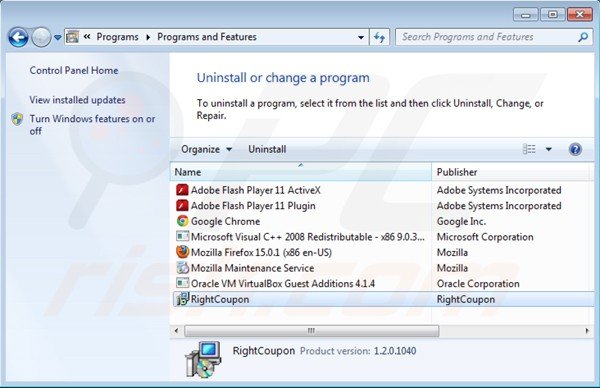Click the change view icon
This screenshot has width=600, height=388.
(529, 149)
